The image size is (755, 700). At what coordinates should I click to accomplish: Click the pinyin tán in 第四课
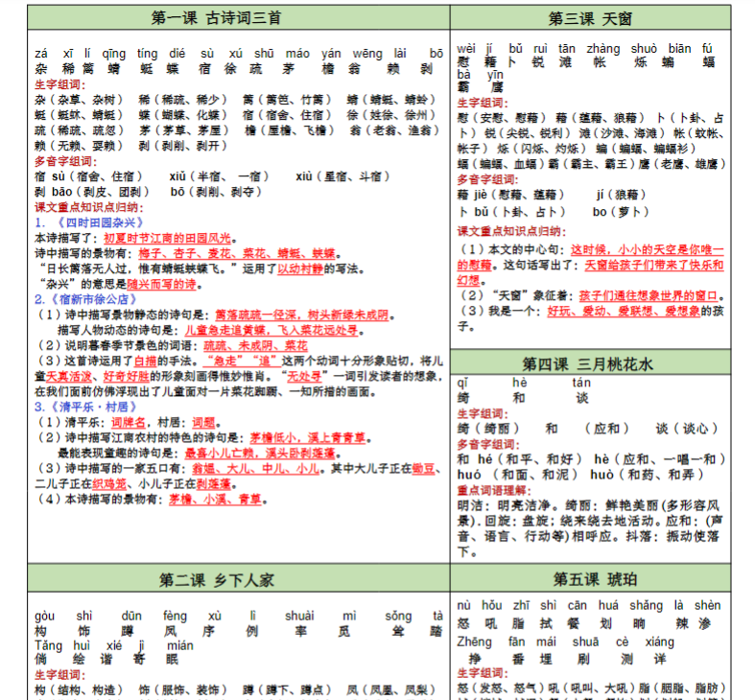click(x=581, y=383)
